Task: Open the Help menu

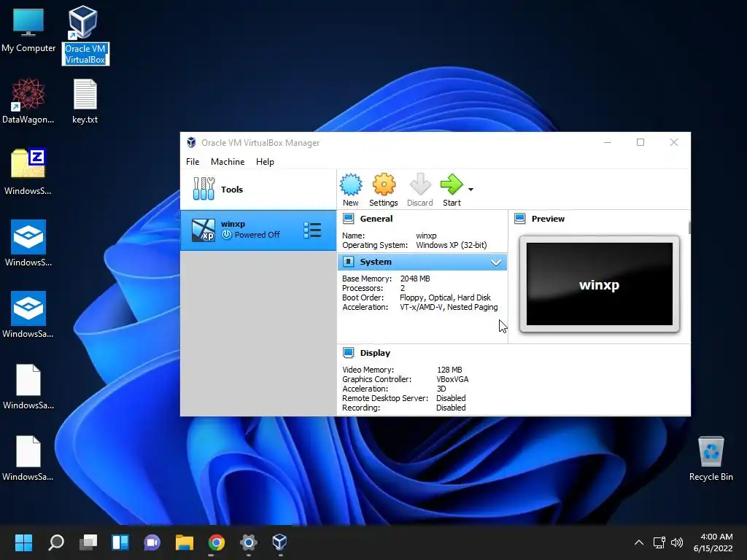Action: (x=265, y=162)
